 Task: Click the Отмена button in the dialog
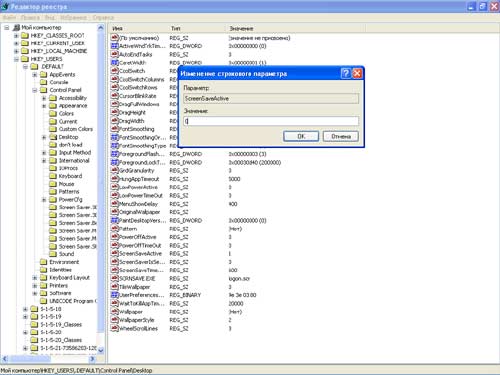pos(341,136)
